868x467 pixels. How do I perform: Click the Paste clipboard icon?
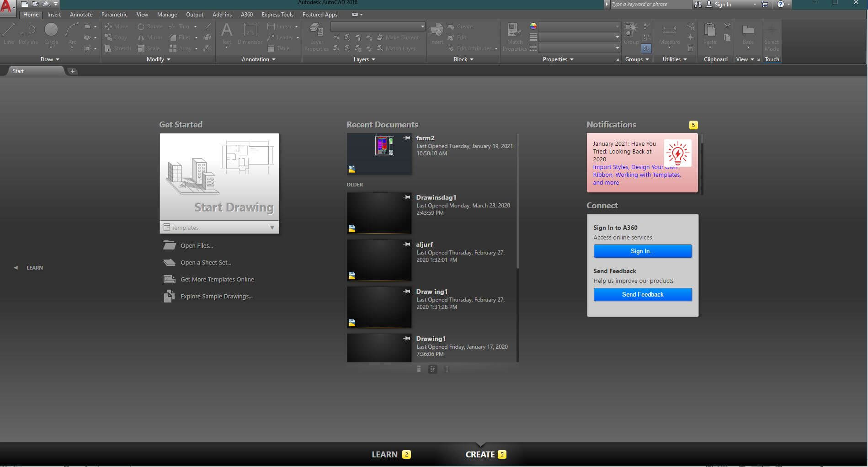(710, 34)
